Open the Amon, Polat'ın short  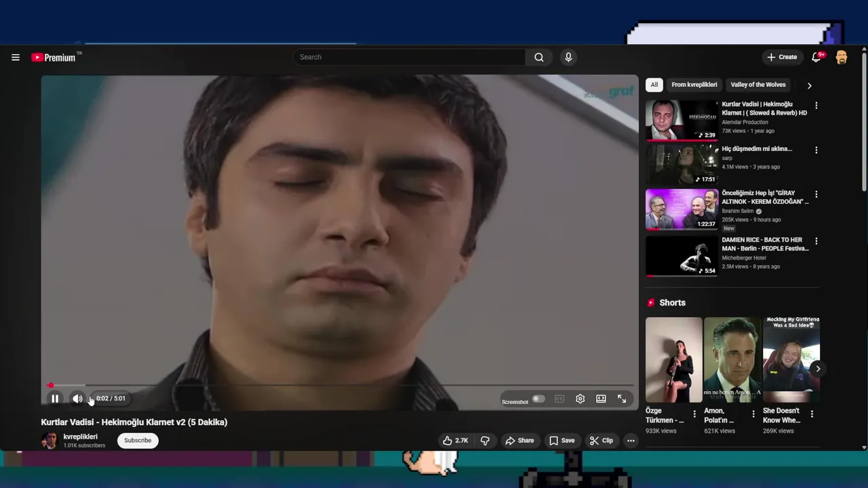(732, 360)
